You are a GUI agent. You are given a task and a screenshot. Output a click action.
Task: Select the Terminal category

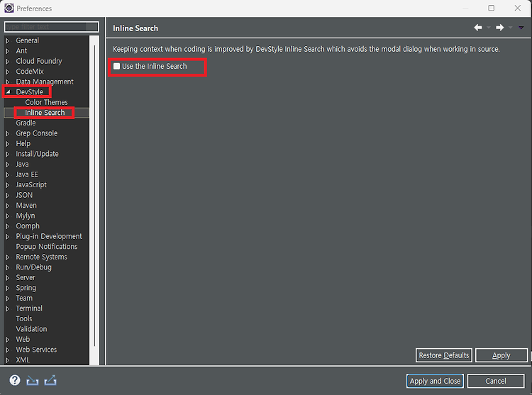click(29, 308)
